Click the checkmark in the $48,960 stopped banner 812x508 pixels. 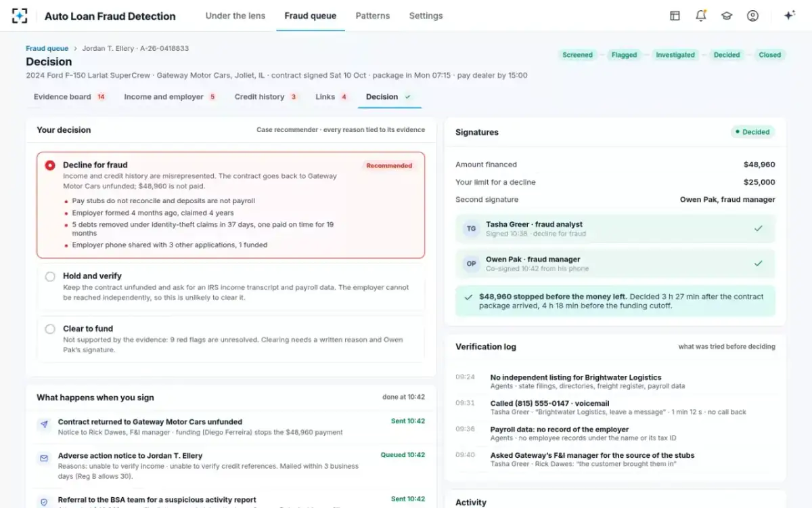tap(468, 297)
